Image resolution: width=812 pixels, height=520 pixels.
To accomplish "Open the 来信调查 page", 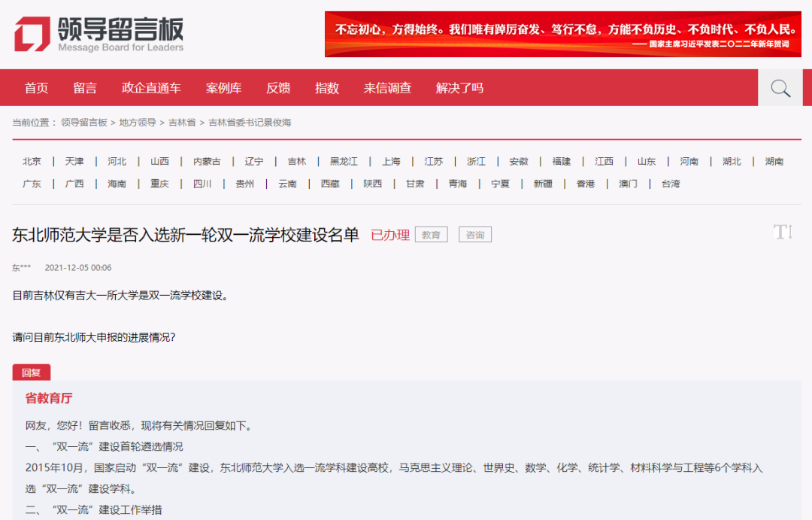I will coord(386,87).
